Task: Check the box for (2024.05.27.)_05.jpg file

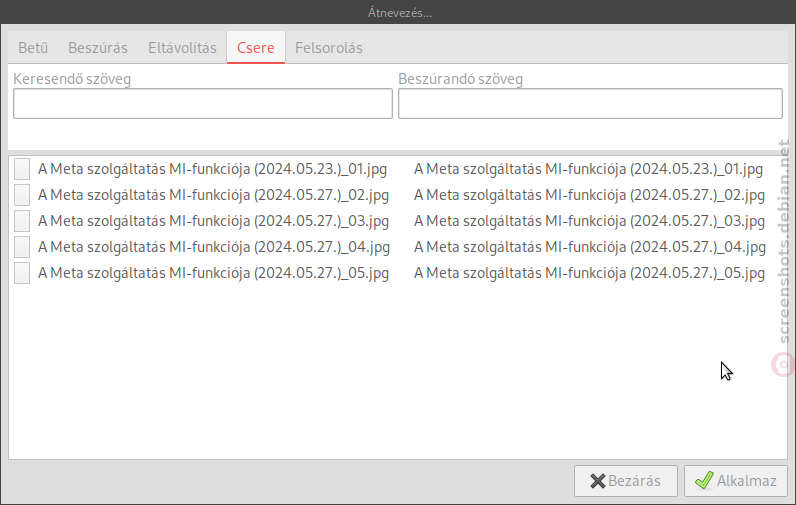Action: pos(22,273)
